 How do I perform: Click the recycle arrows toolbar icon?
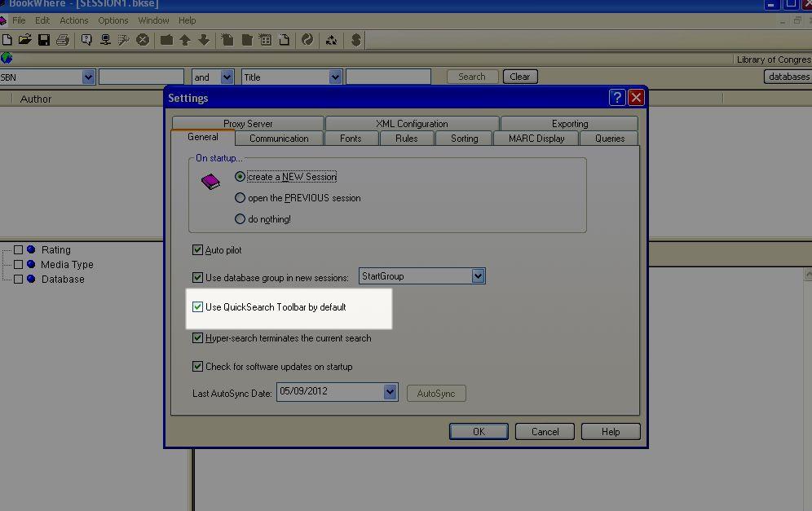(x=332, y=40)
